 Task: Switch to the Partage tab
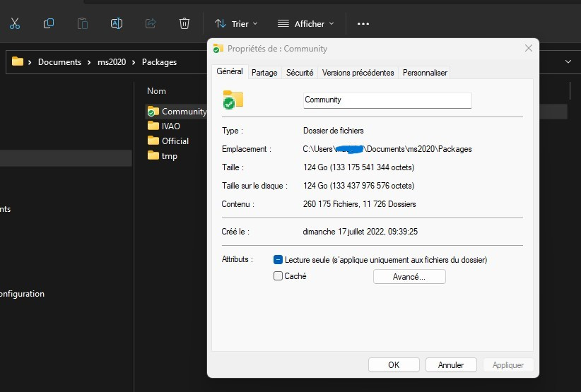(264, 73)
